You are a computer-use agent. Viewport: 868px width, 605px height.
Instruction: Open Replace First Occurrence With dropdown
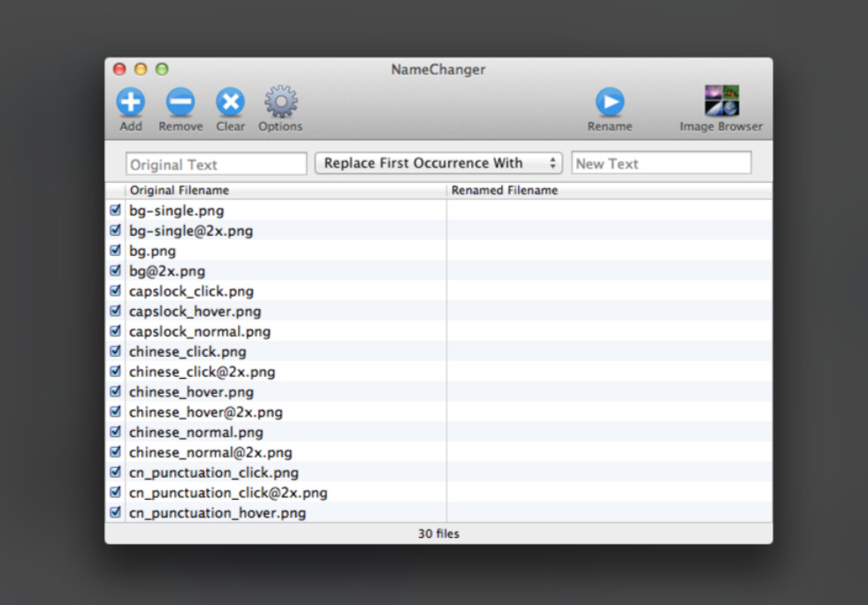(438, 163)
